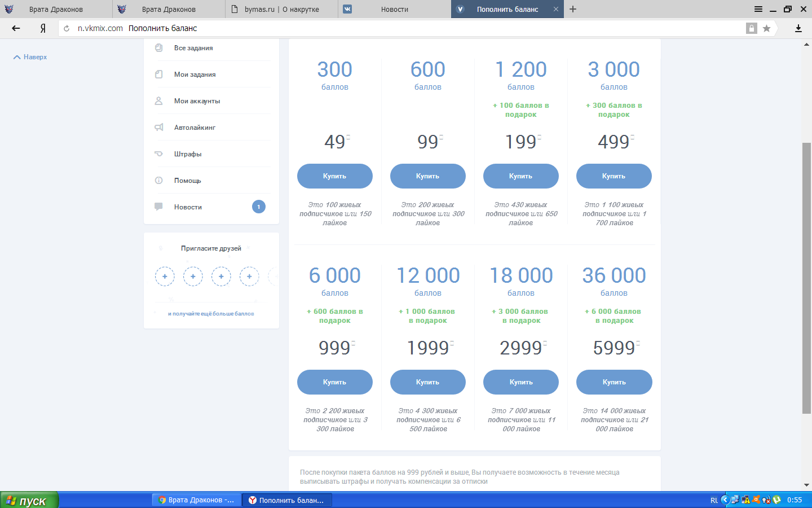Open the browser hamburger menu
Viewport: 812px width, 508px height.
click(x=758, y=9)
